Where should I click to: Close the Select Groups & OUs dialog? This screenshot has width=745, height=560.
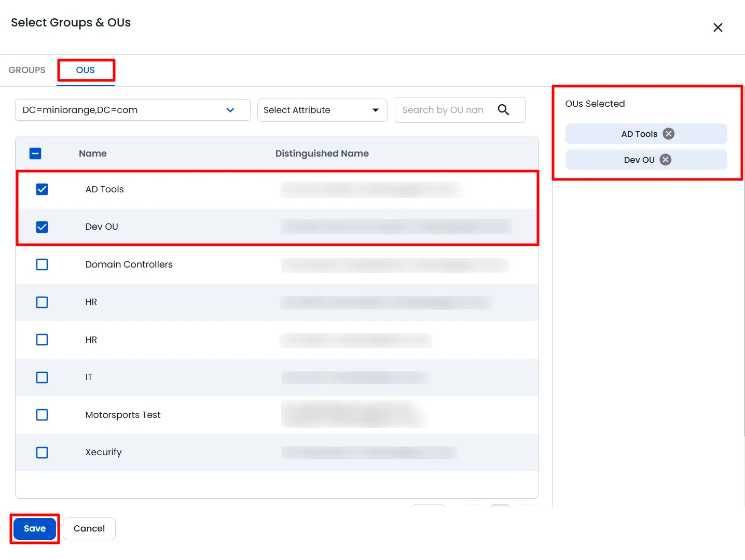pos(718,27)
